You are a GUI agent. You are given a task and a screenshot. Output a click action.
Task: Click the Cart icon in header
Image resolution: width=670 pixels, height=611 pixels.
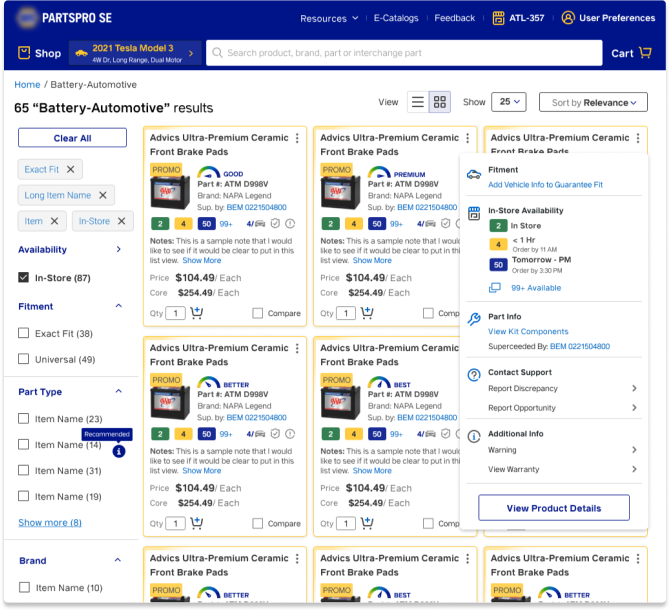[645, 53]
